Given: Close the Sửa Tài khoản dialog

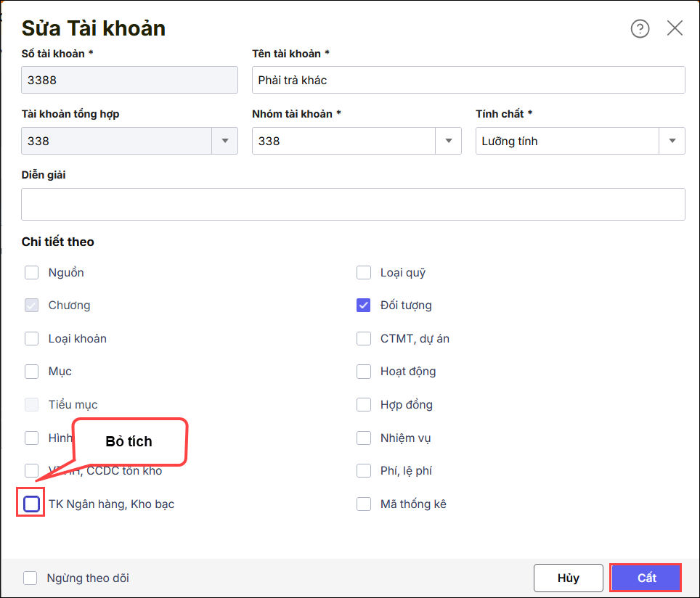Looking at the screenshot, I should [x=675, y=29].
